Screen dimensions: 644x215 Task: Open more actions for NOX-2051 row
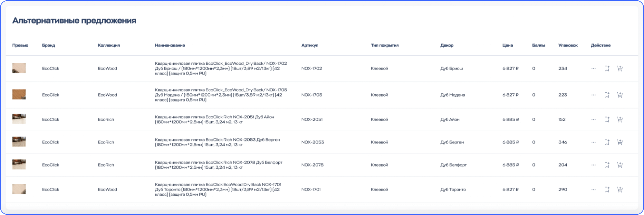click(593, 119)
